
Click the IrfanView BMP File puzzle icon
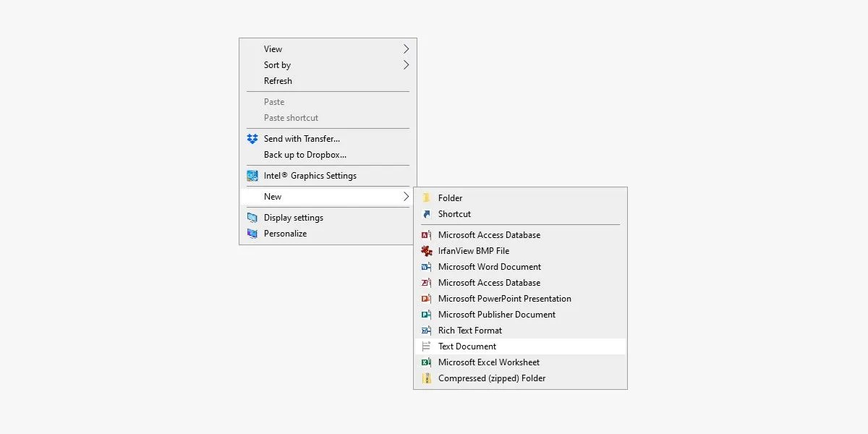pyautogui.click(x=426, y=251)
